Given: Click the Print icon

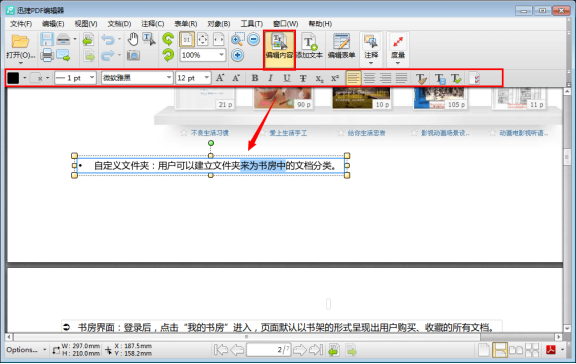Looking at the screenshot, I should click(x=47, y=55).
